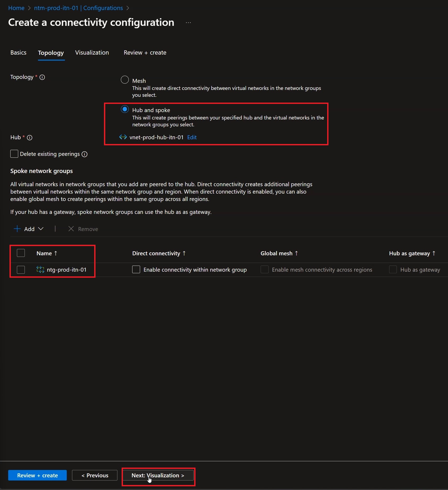448x490 pixels.
Task: Open the ellipsis menu beside page title
Action: pos(188,23)
